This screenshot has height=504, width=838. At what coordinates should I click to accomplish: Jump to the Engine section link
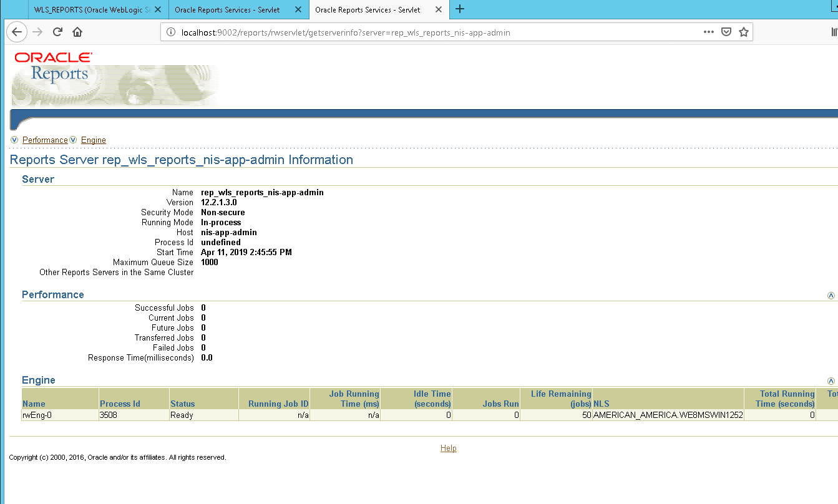[x=94, y=140]
